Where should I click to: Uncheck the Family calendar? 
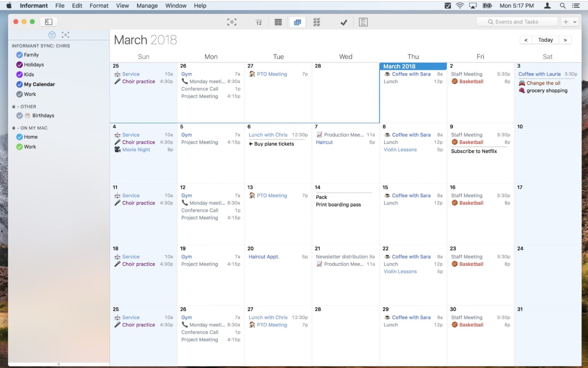click(20, 55)
